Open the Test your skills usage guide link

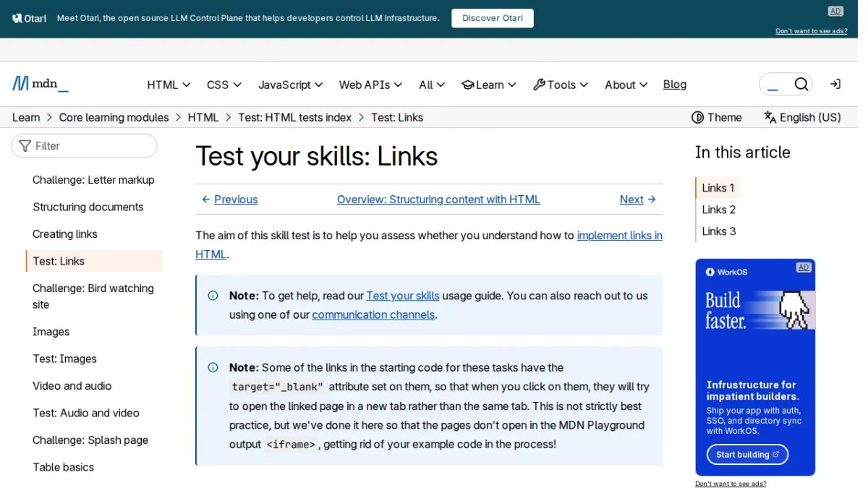(x=403, y=296)
